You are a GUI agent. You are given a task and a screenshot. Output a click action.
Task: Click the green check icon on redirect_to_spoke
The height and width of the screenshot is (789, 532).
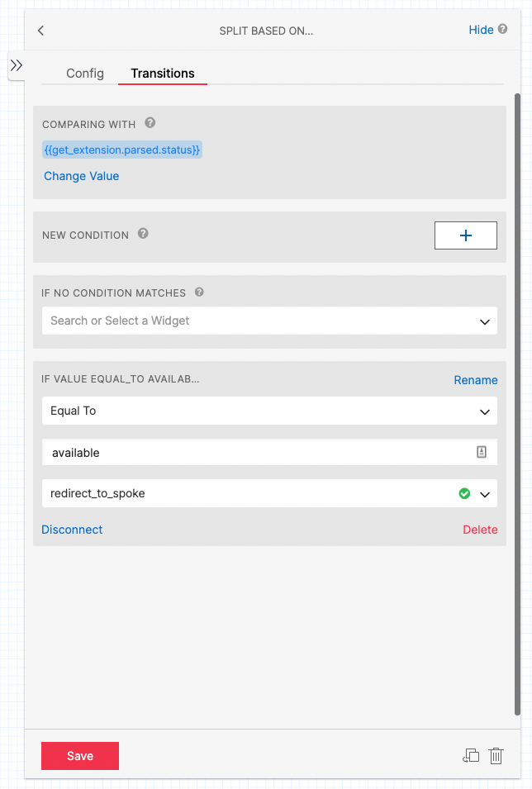463,493
